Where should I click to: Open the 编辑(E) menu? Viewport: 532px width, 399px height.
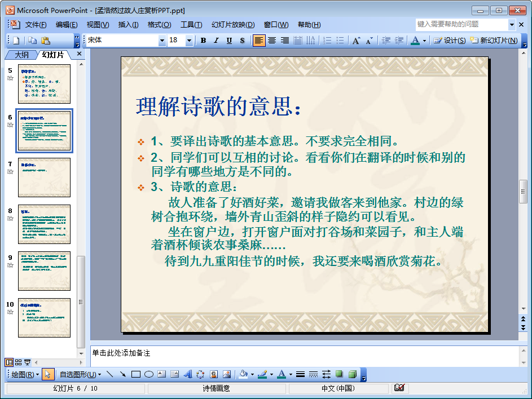click(67, 25)
